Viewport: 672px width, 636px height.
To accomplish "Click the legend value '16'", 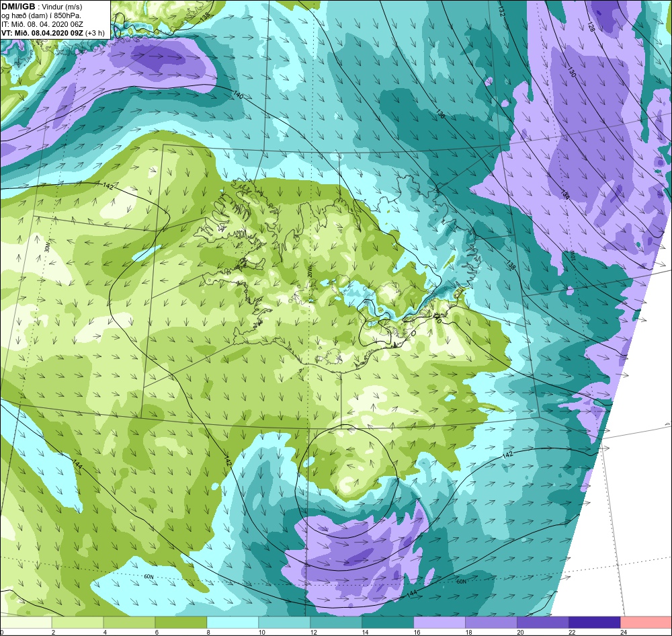I will pos(417,632).
